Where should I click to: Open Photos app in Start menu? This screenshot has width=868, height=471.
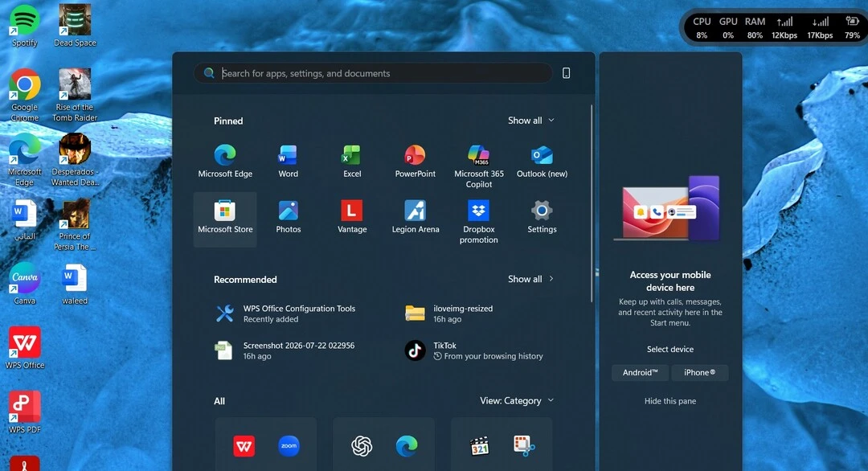click(288, 217)
